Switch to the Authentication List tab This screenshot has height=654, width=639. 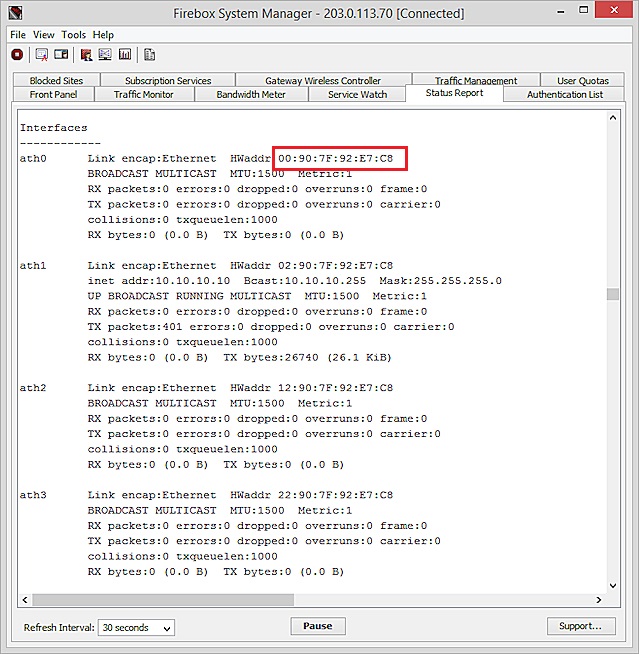[565, 94]
